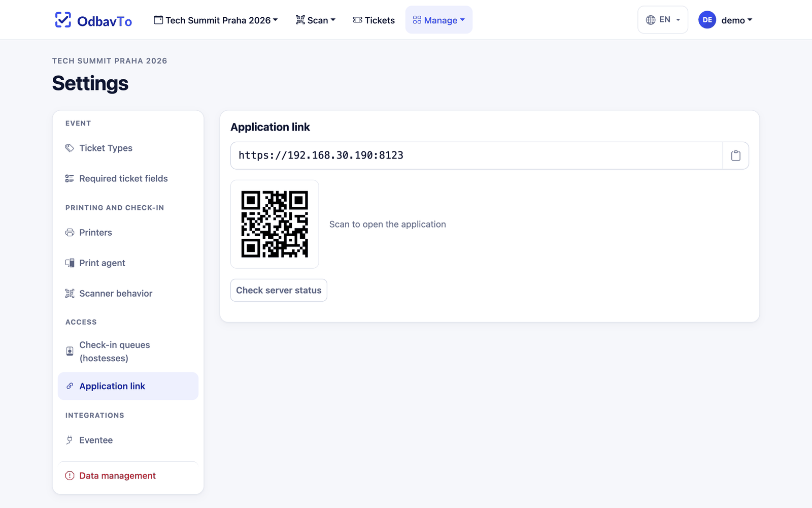Go to the Tickets page
Viewport: 812px width, 508px height.
pyautogui.click(x=374, y=20)
